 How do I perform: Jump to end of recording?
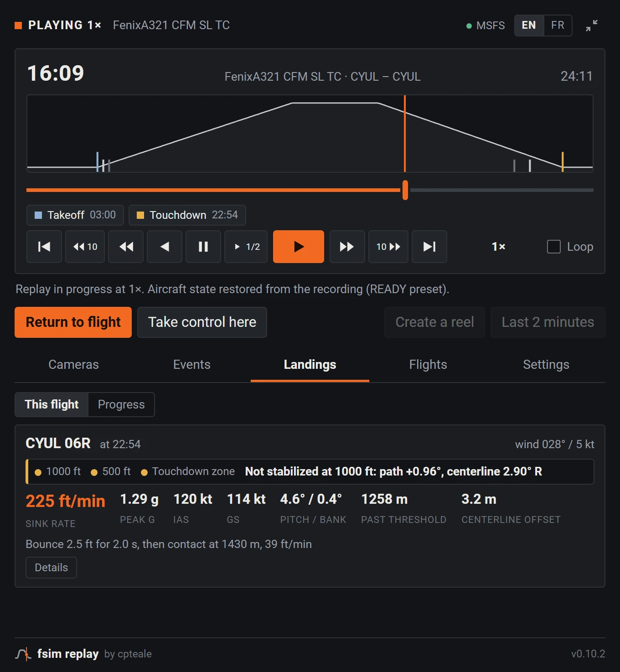429,247
